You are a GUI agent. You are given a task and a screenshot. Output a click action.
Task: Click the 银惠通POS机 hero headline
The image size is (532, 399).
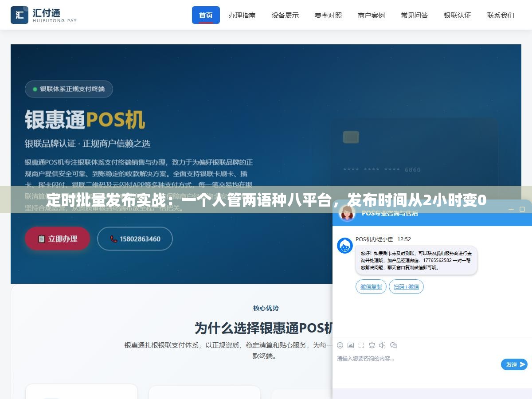tap(85, 120)
